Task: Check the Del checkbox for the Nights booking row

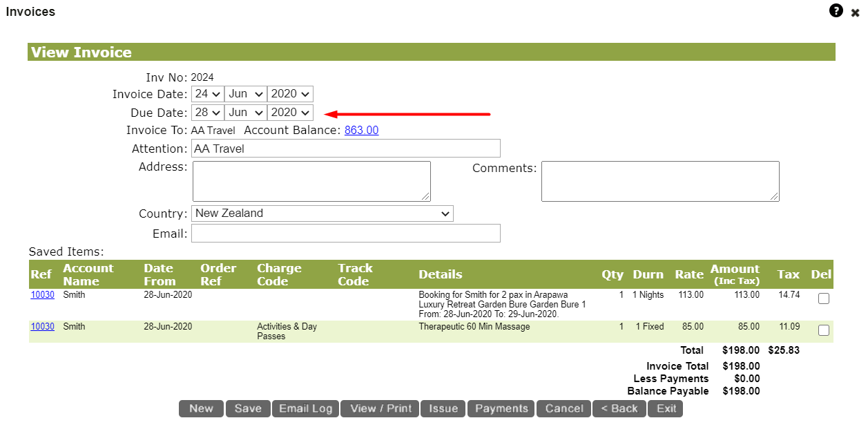Action: point(823,298)
